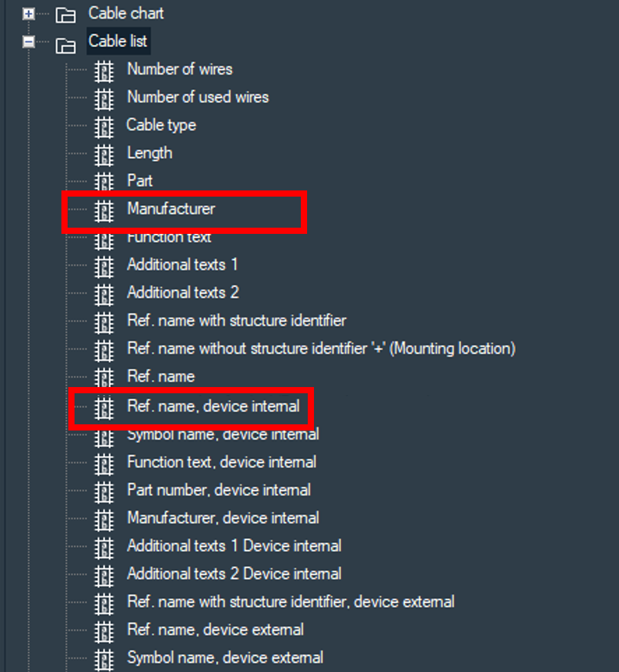
Task: Click the icon next to Length
Action: coord(104,155)
